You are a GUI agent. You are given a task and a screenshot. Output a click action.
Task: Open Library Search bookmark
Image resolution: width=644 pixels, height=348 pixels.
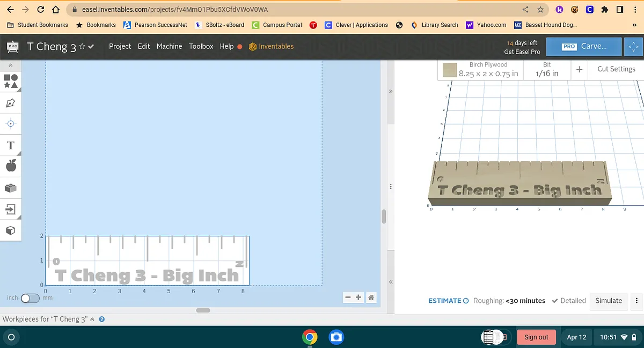[x=434, y=25]
